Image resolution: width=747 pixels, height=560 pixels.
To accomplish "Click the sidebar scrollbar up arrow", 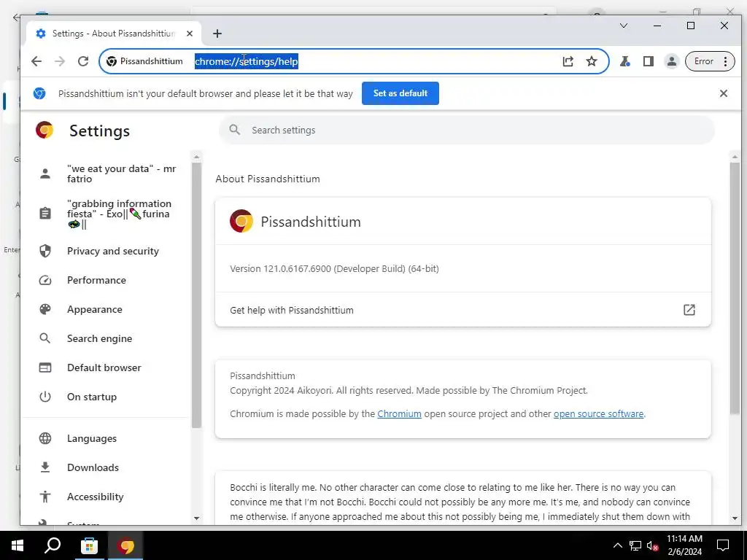I will (x=196, y=157).
